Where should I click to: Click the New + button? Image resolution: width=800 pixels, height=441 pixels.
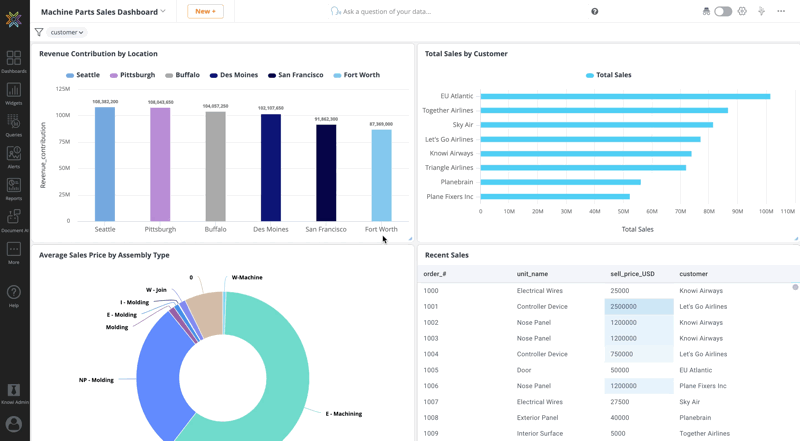(x=205, y=12)
